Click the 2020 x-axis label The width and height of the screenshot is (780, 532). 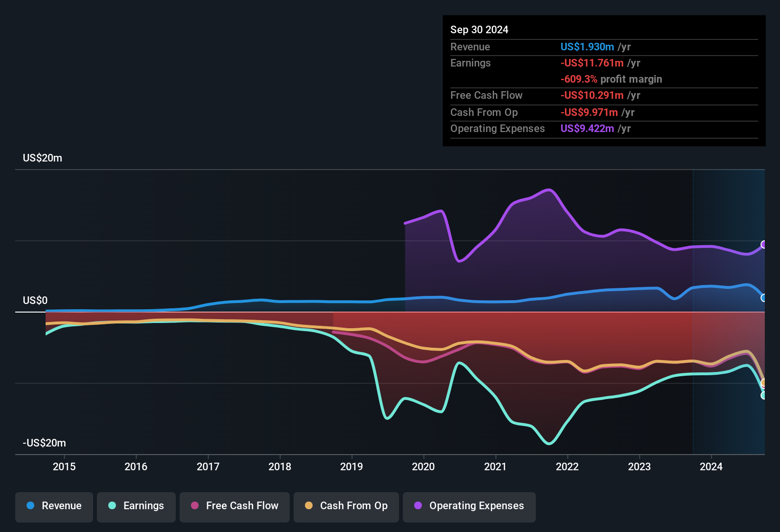coord(423,466)
